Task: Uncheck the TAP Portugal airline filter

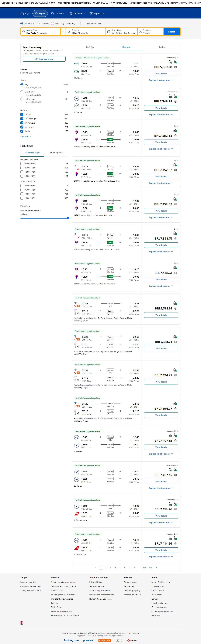Action: coord(22,119)
